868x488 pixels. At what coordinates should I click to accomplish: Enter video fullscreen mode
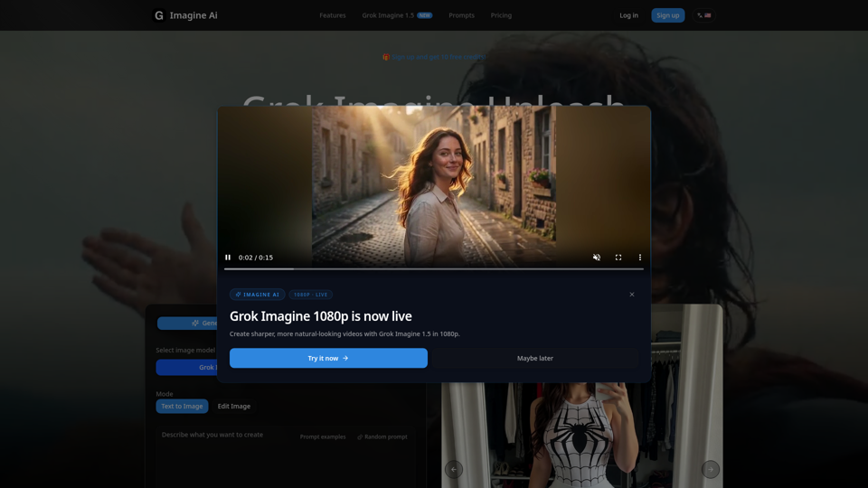(618, 258)
